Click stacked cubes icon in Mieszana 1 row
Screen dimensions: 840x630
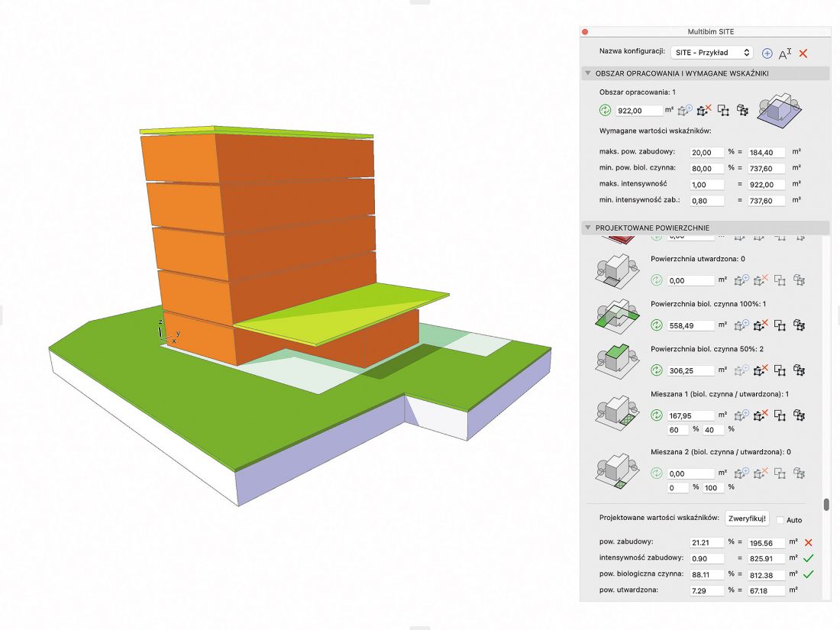(x=800, y=415)
